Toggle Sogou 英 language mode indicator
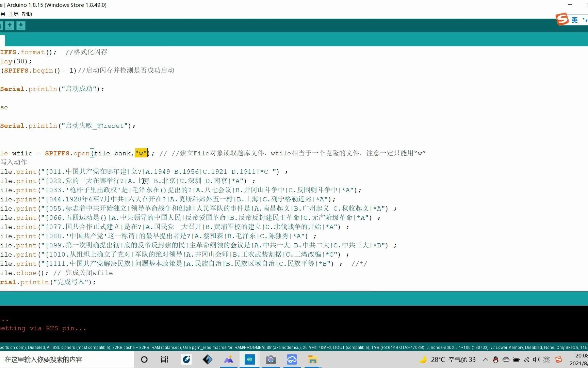 pos(574,20)
